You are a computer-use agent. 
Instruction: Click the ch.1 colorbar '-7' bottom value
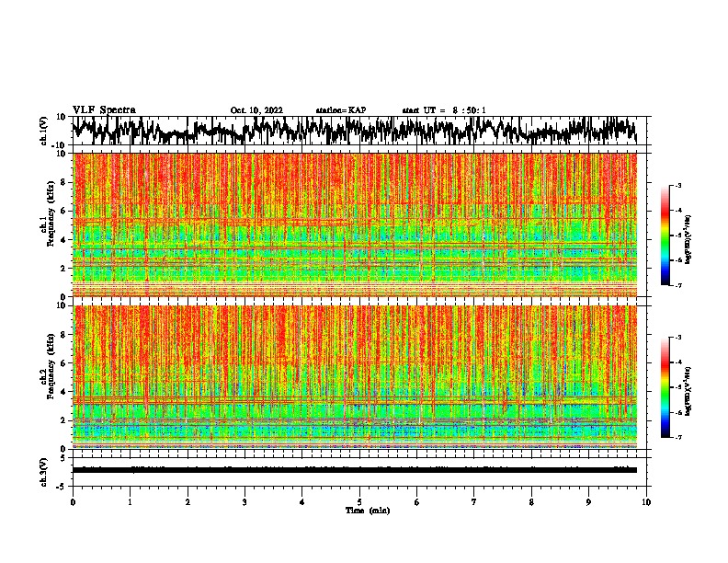pyautogui.click(x=677, y=285)
